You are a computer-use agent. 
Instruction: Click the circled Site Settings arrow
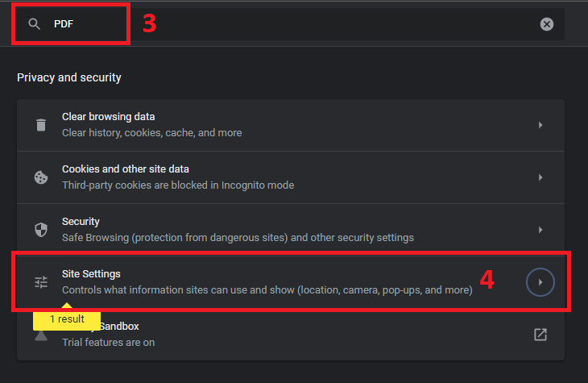point(540,282)
